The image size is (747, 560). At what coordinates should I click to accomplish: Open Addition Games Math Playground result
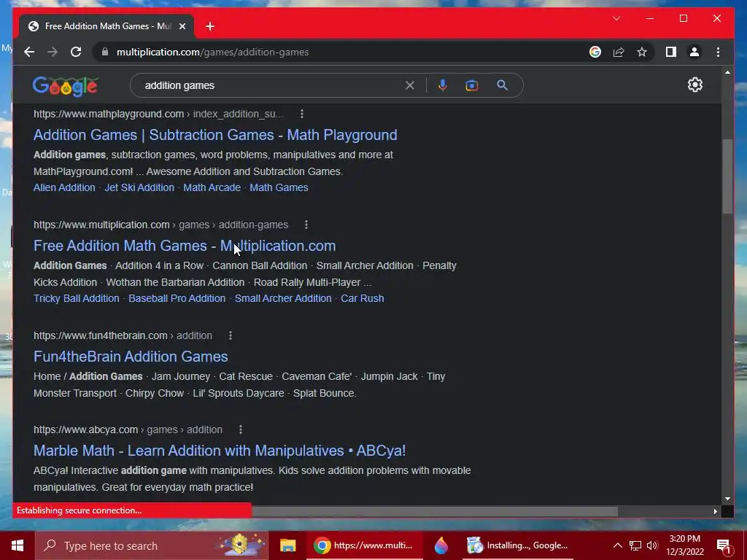click(215, 135)
